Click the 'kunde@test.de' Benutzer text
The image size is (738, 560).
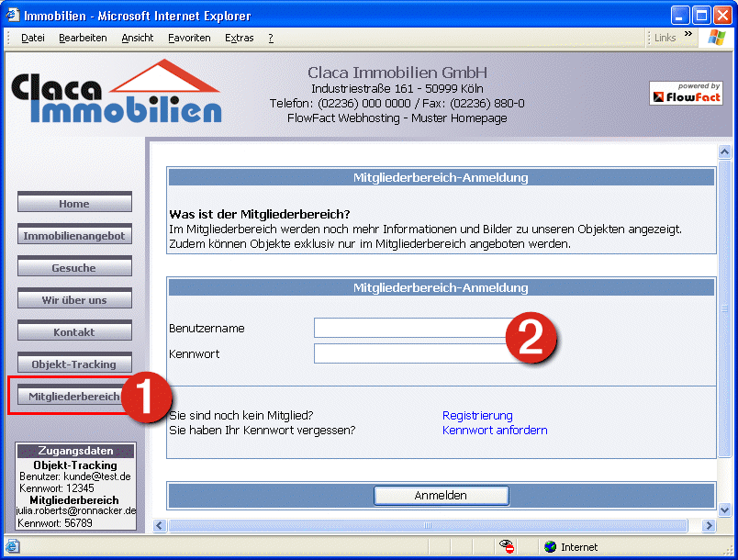97,476
